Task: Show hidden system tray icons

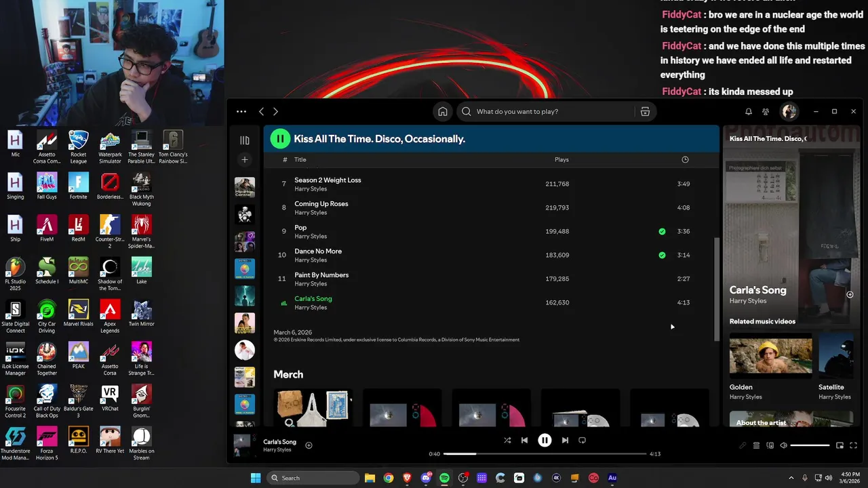Action: tap(791, 478)
